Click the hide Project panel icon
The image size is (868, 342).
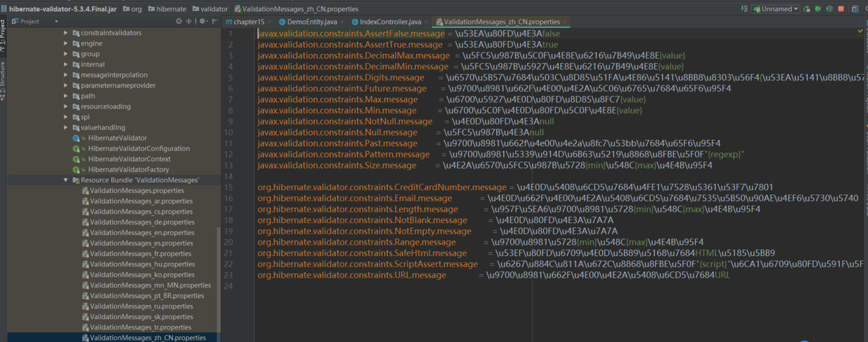pyautogui.click(x=214, y=21)
